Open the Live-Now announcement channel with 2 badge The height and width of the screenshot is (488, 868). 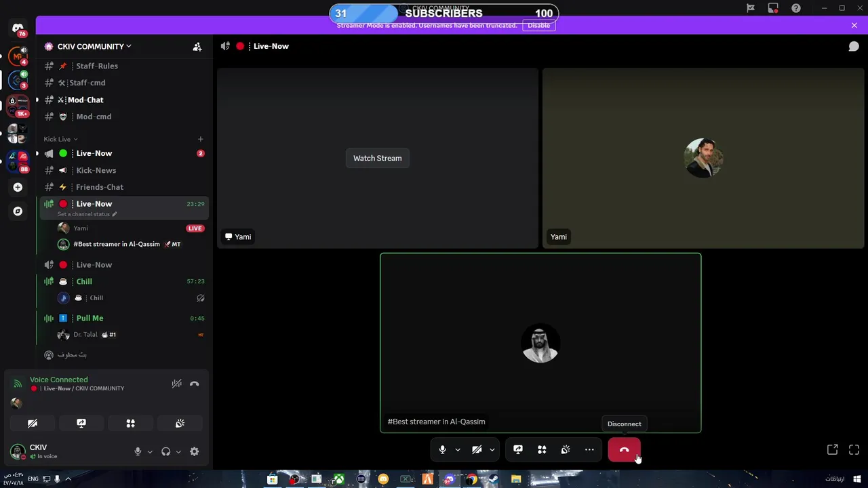(123, 153)
